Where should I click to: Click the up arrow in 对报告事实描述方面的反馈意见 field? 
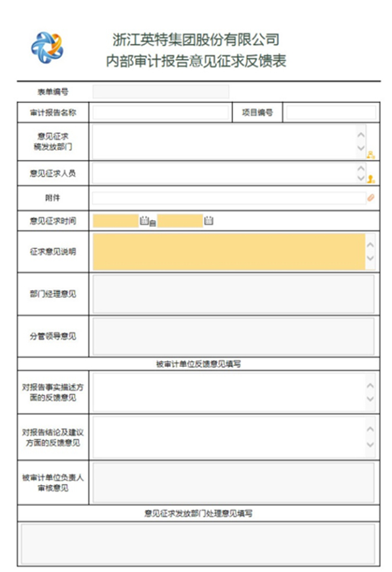[370, 385]
